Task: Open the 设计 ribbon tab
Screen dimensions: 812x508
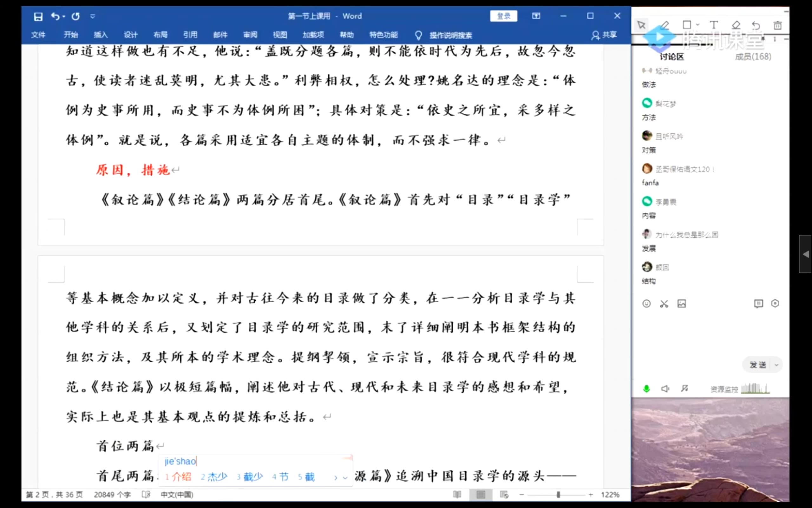Action: pos(131,35)
